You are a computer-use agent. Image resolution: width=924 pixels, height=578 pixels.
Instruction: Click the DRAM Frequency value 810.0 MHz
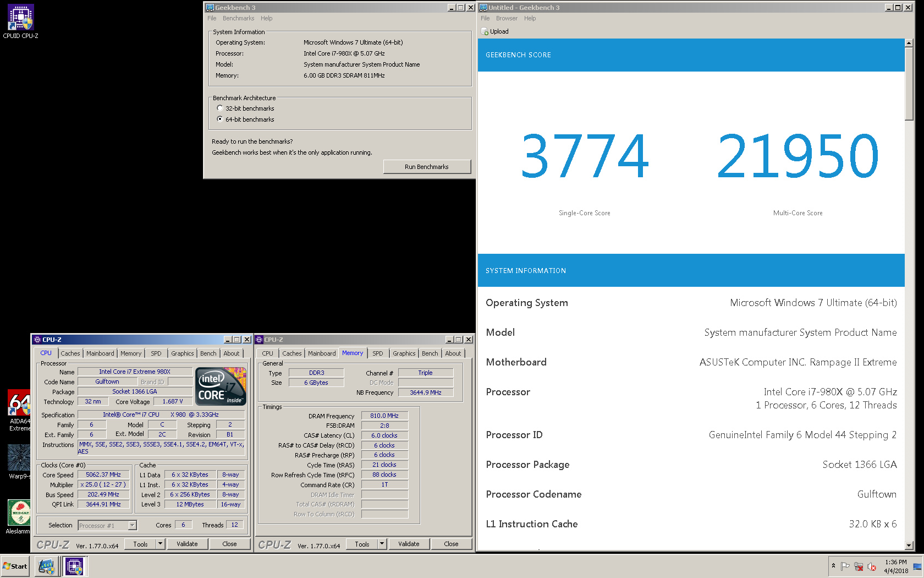coord(384,416)
